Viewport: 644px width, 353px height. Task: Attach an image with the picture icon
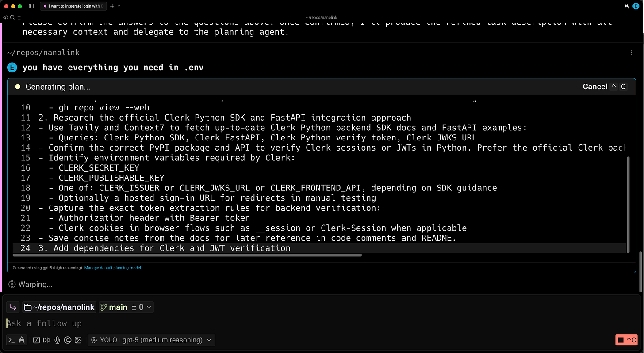click(x=78, y=340)
